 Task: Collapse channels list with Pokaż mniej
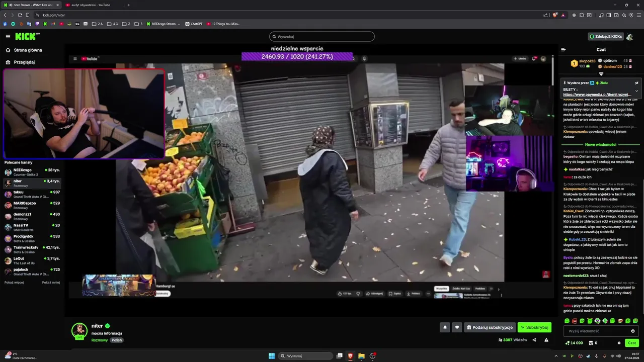pos(51,283)
